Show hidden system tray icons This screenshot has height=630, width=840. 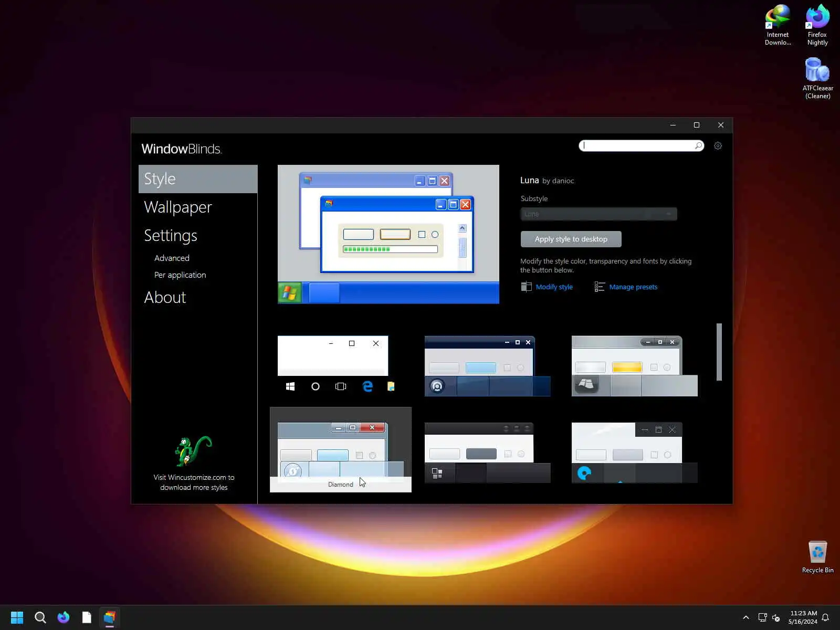click(746, 617)
